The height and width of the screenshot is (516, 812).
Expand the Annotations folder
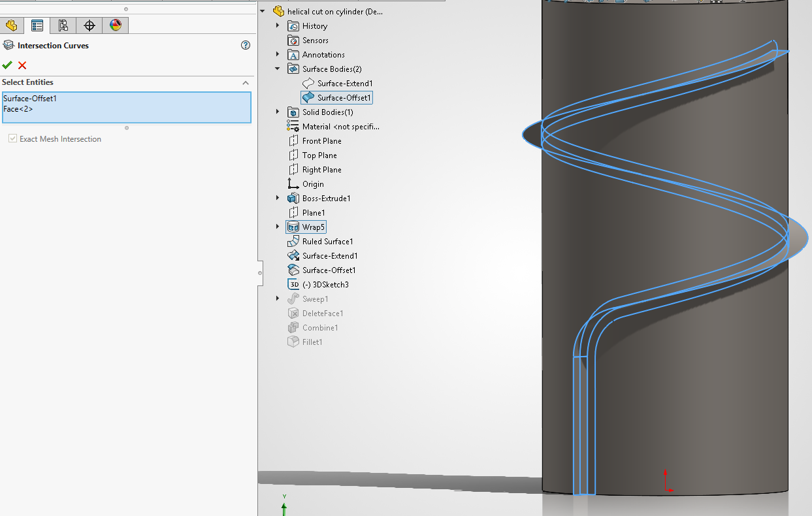tap(278, 54)
